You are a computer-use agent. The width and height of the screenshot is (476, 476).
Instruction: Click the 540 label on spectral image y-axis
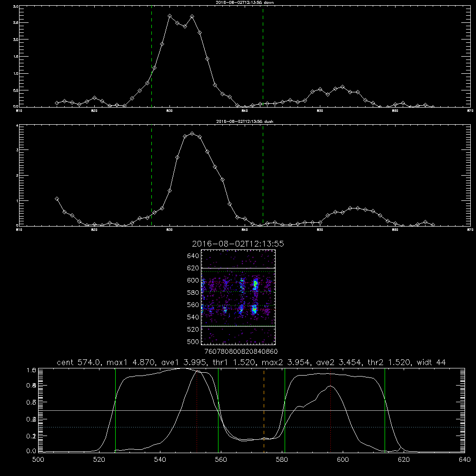click(x=193, y=317)
